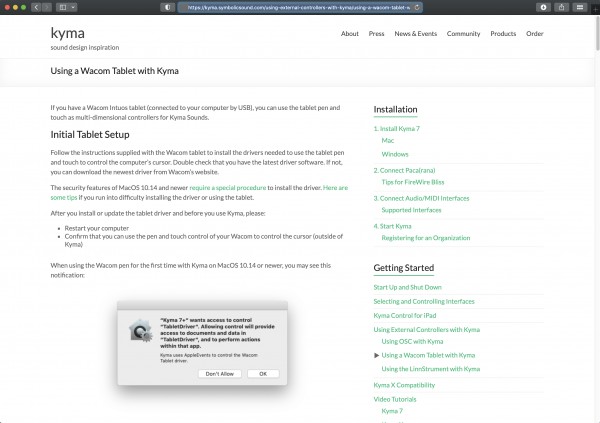Click the privacy shield icon
Viewport: 600px width, 423px height.
[168, 7]
